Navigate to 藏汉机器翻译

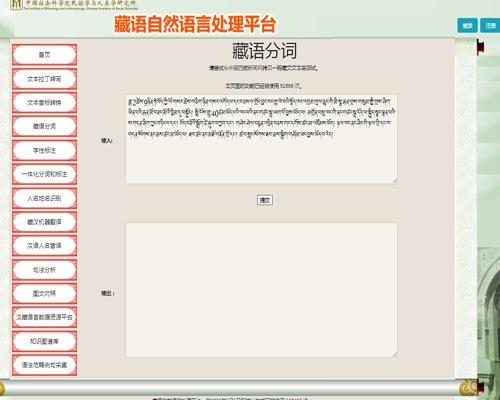pyautogui.click(x=44, y=222)
